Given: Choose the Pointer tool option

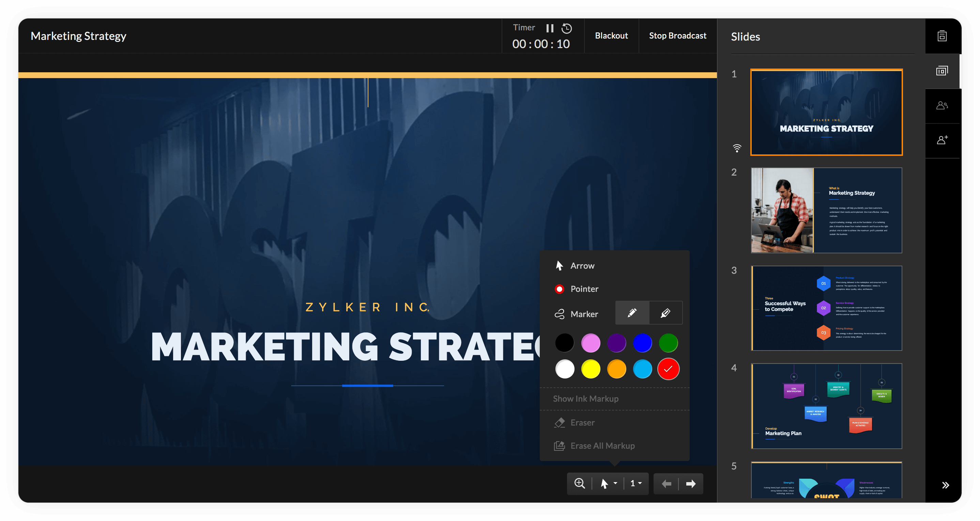Looking at the screenshot, I should coord(584,289).
